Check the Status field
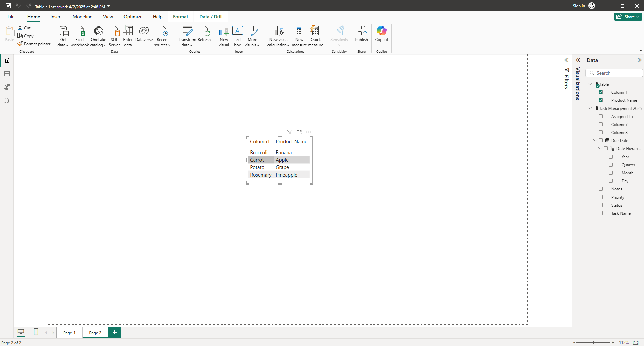Screen dimensions: 644x346 coord(601,205)
